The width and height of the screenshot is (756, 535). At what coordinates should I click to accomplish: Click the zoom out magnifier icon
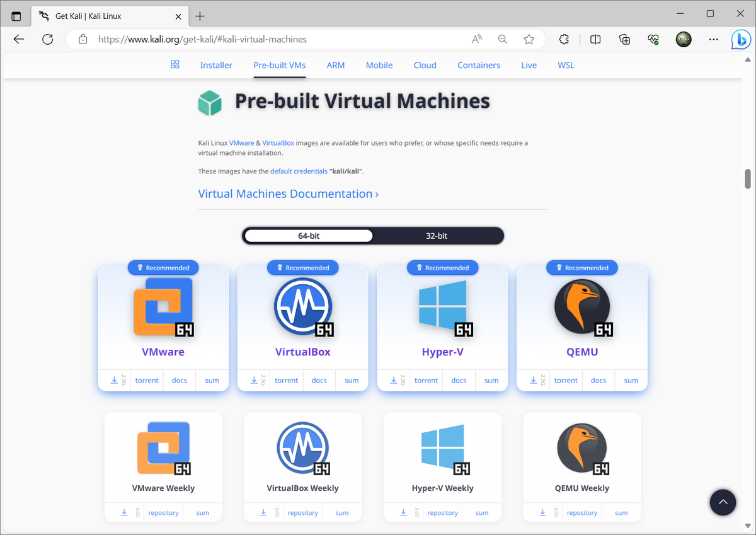(x=503, y=39)
